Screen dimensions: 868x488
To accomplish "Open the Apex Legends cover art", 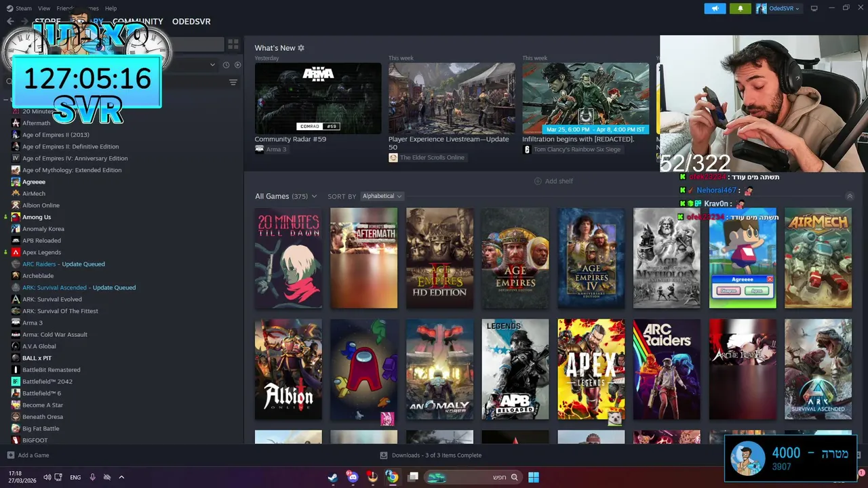I will [x=591, y=369].
